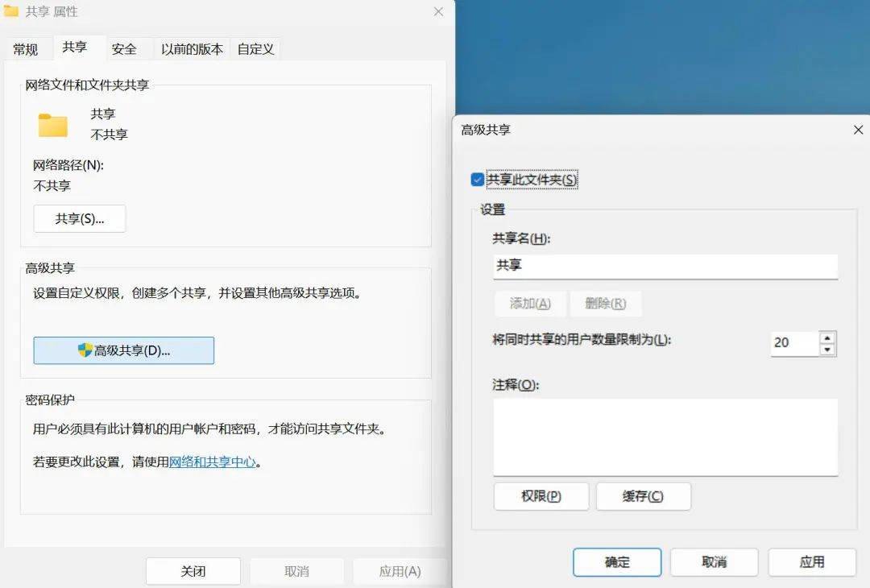Close the 共享 属性 window
This screenshot has height=588, width=870.
(438, 11)
